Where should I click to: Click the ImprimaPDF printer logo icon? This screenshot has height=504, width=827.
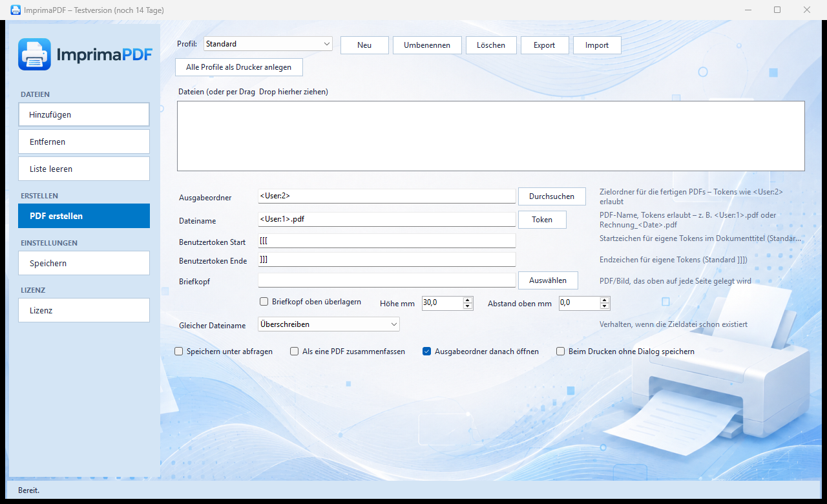coord(34,54)
